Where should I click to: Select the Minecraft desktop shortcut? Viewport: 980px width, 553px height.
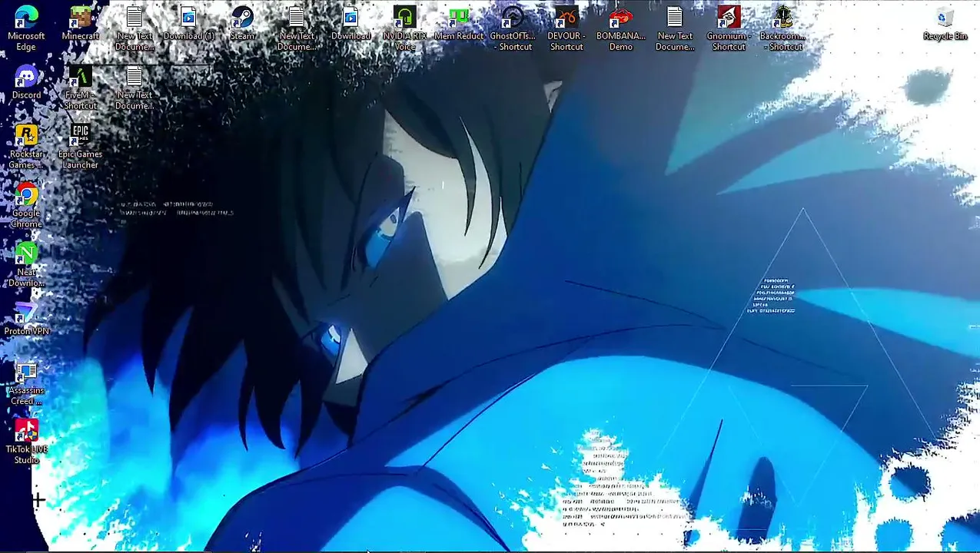80,24
